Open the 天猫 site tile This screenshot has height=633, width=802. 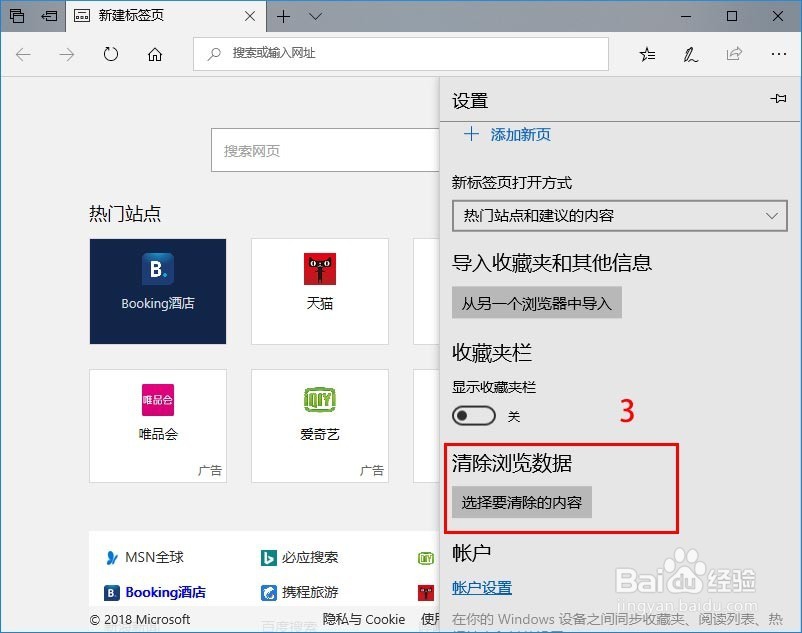click(319, 290)
